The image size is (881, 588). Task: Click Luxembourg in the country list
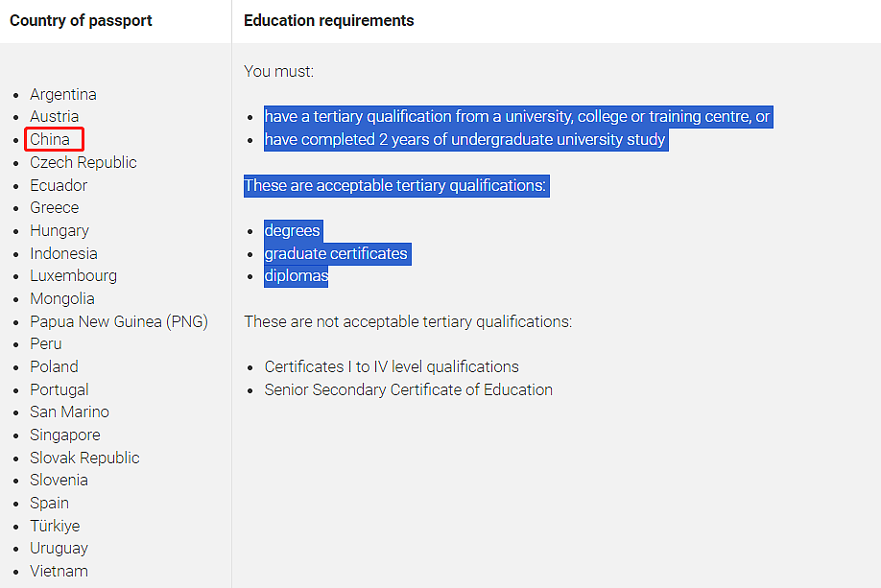click(73, 275)
